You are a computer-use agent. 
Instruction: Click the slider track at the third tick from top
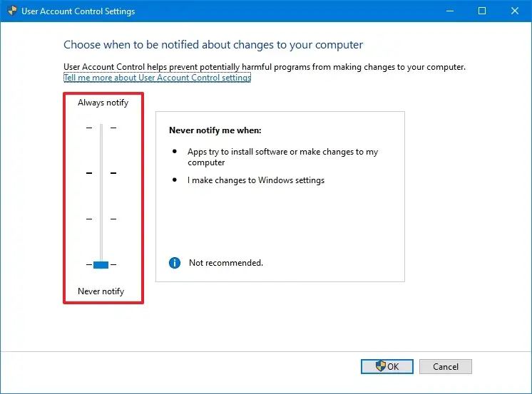pos(101,219)
